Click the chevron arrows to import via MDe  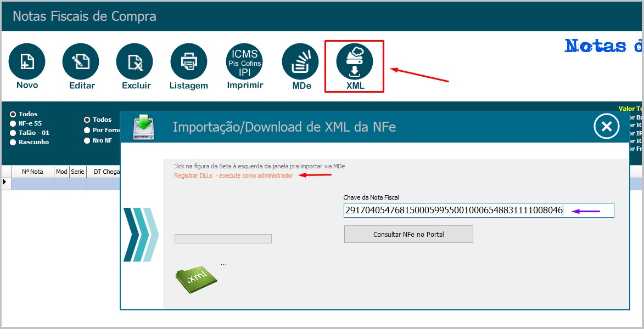141,234
